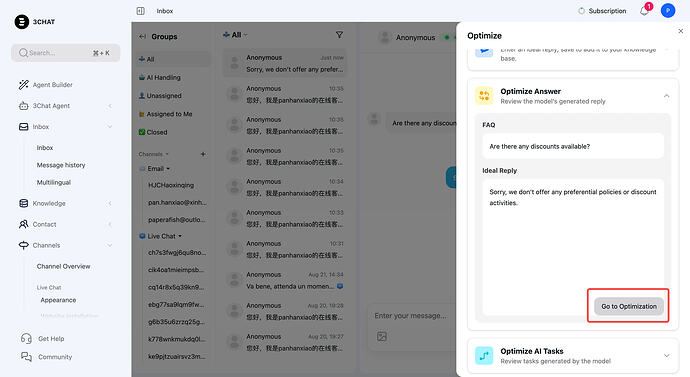Click the 3CHAT logo icon
690x377 pixels.
22,22
